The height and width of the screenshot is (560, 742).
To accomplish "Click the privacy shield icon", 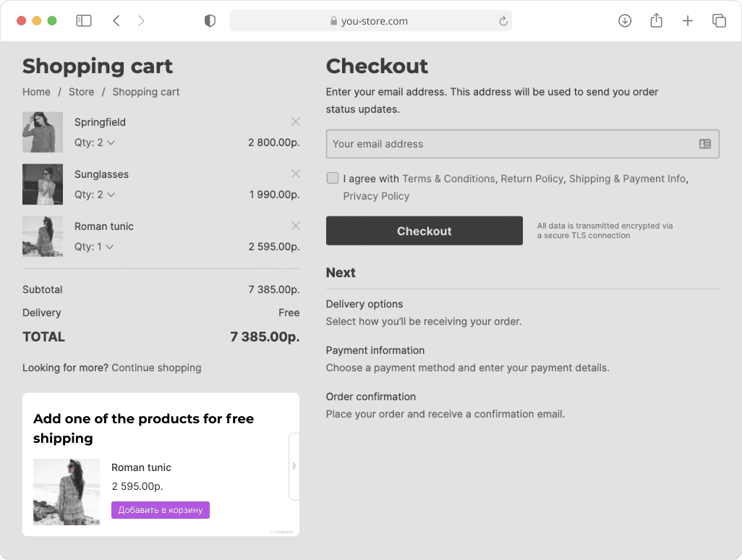I will [210, 21].
